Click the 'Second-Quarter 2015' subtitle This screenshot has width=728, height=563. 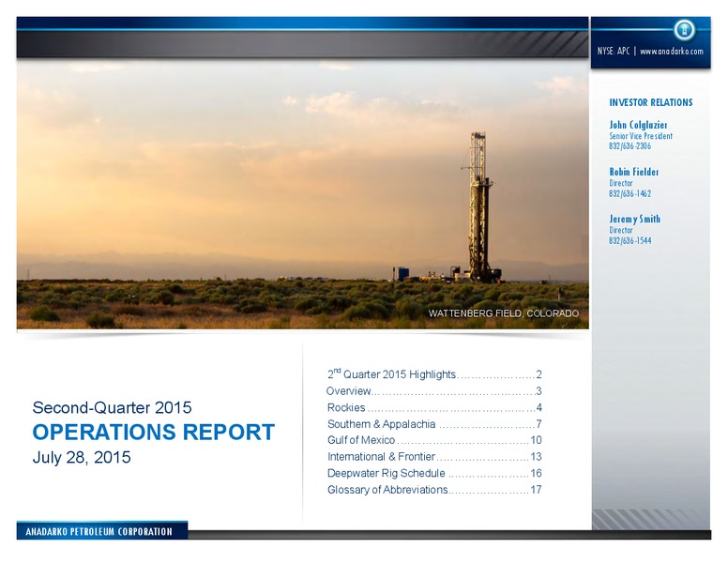click(x=112, y=407)
